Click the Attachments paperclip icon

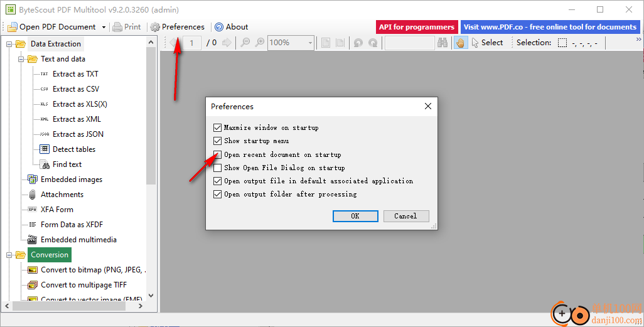click(x=33, y=195)
